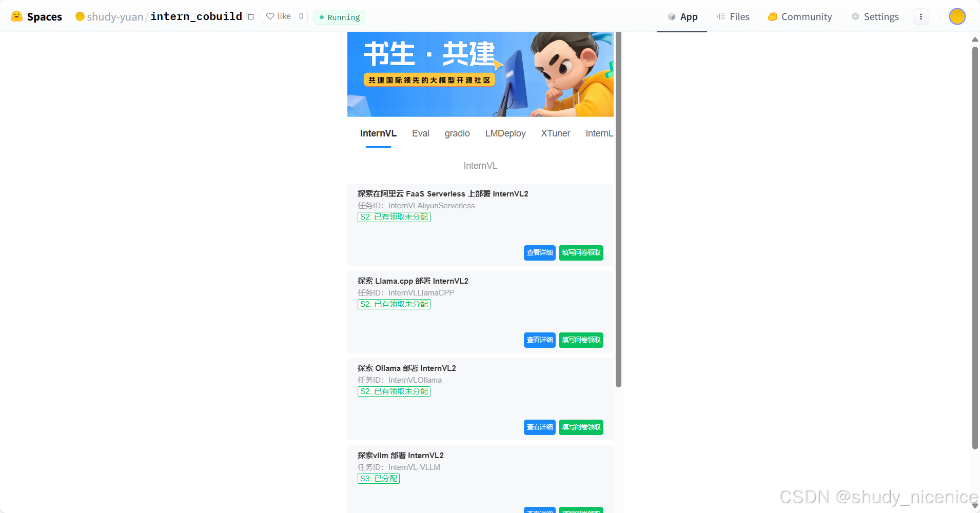This screenshot has height=513, width=980.
Task: View details for the Llama.cpp task
Action: coord(540,340)
